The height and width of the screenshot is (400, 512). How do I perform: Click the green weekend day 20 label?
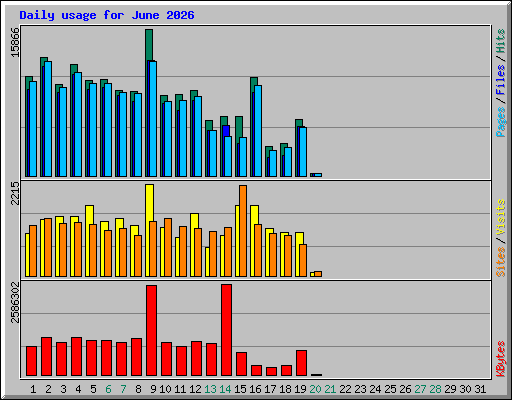(x=315, y=389)
